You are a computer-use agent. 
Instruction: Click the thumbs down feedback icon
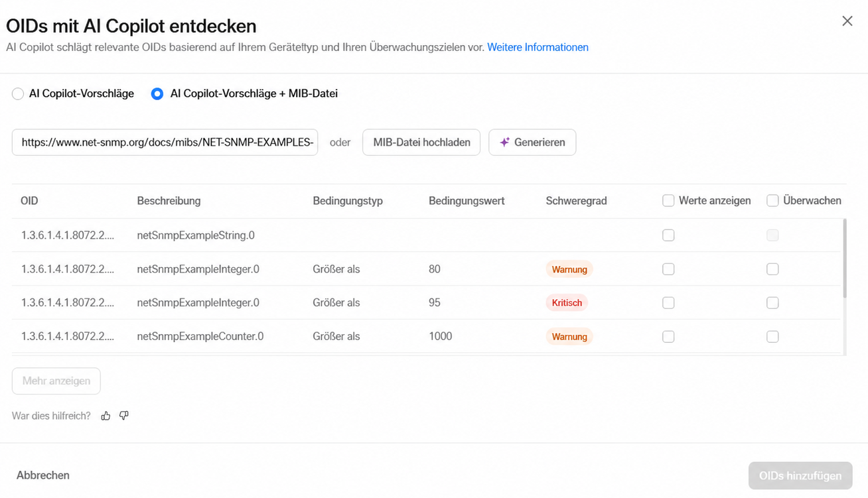tap(124, 416)
